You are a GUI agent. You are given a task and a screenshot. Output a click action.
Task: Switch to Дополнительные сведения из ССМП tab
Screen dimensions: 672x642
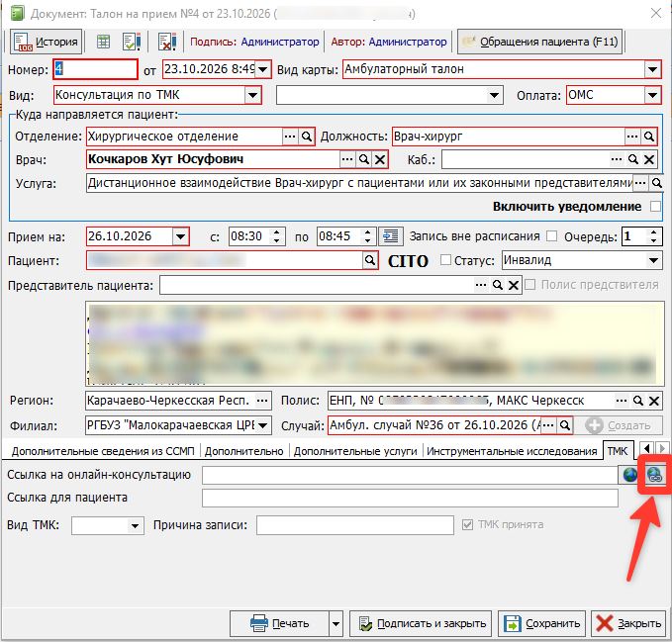click(x=103, y=451)
